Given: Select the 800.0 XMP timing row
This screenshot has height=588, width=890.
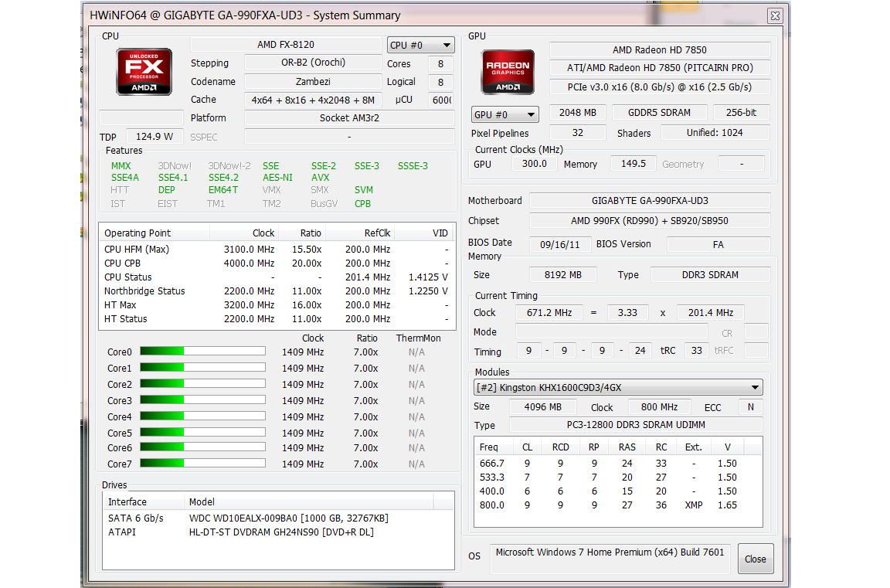Looking at the screenshot, I should click(617, 505).
